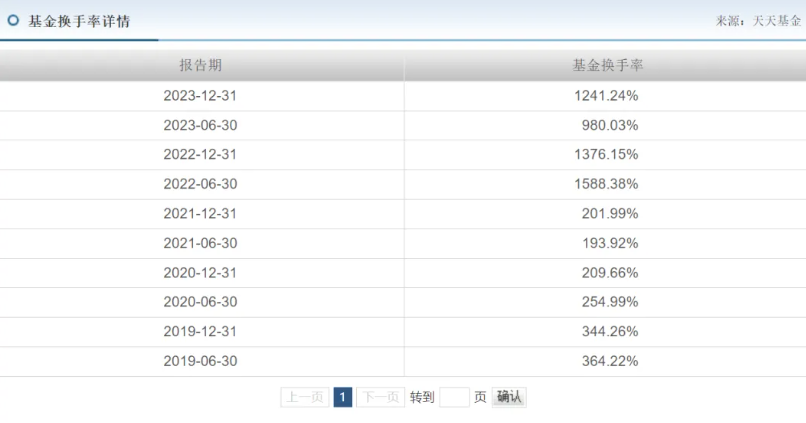Select the 209.66% turnover value
This screenshot has height=423, width=806.
click(x=610, y=273)
